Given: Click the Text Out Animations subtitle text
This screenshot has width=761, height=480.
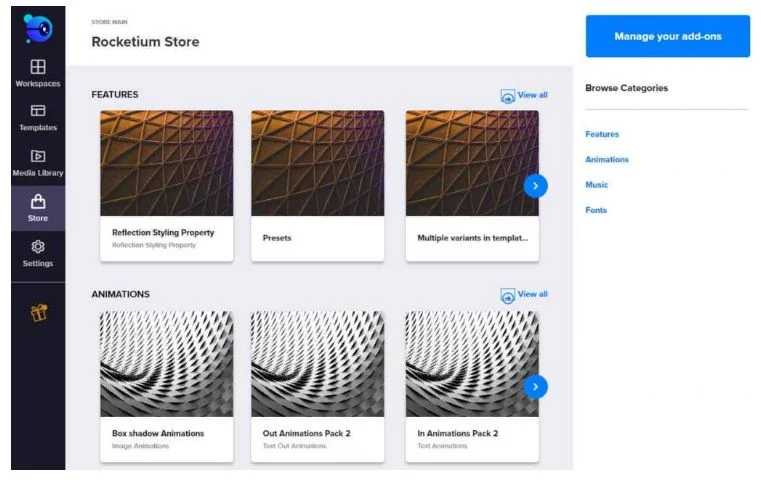Looking at the screenshot, I should tap(295, 446).
